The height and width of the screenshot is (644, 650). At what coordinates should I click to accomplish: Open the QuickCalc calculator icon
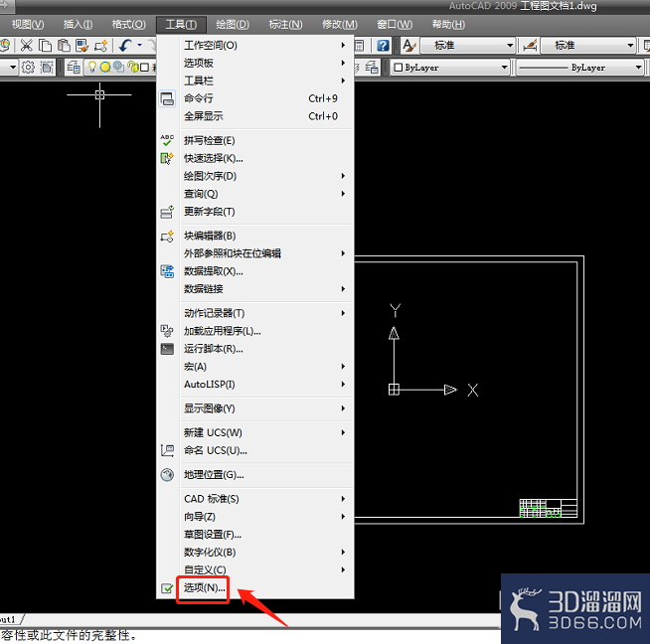tap(359, 45)
